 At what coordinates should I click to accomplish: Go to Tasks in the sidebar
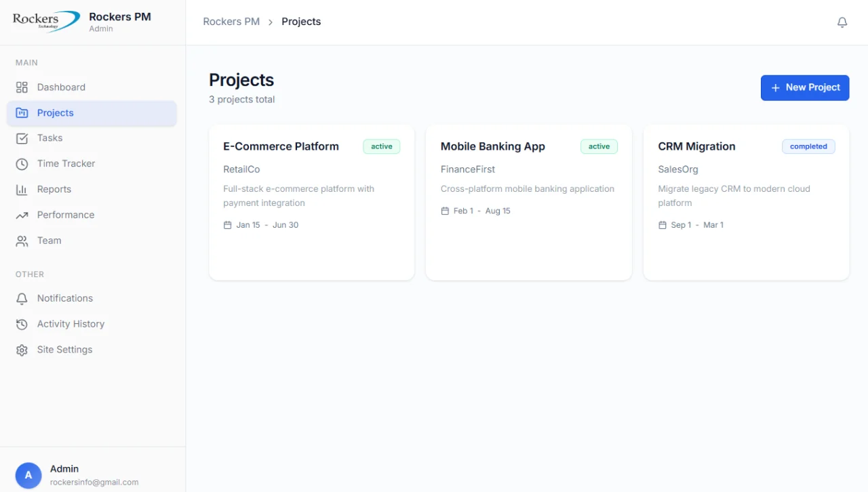92,138
